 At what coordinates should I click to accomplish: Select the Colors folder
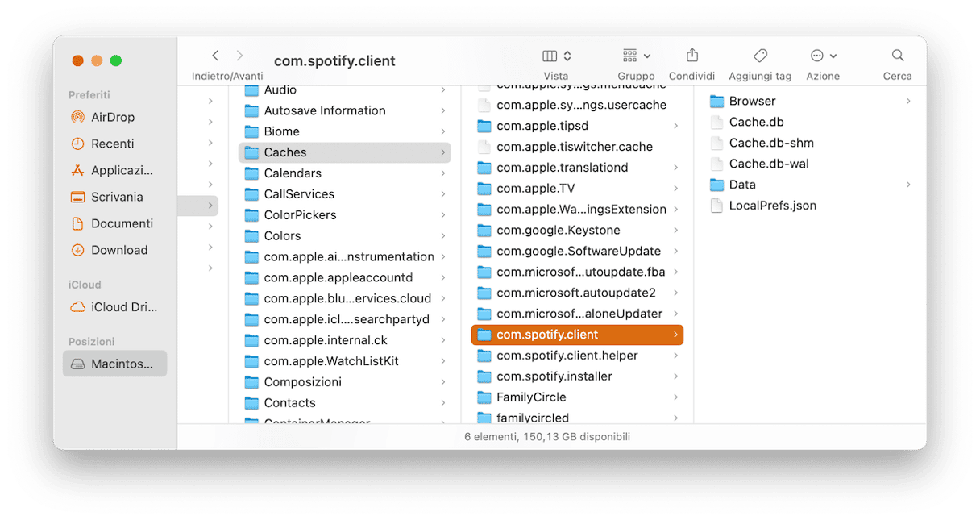click(x=344, y=236)
